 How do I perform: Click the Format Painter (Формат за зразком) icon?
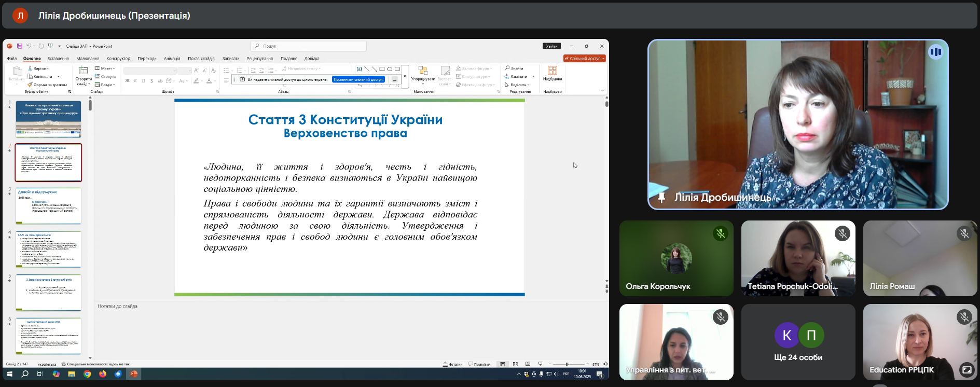coord(30,85)
